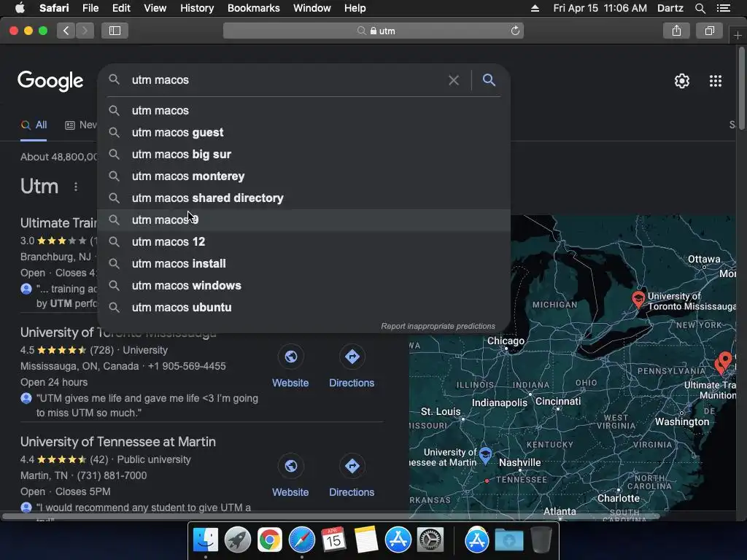This screenshot has height=560, width=747.
Task: Select suggestion utm macos 12
Action: [304, 242]
